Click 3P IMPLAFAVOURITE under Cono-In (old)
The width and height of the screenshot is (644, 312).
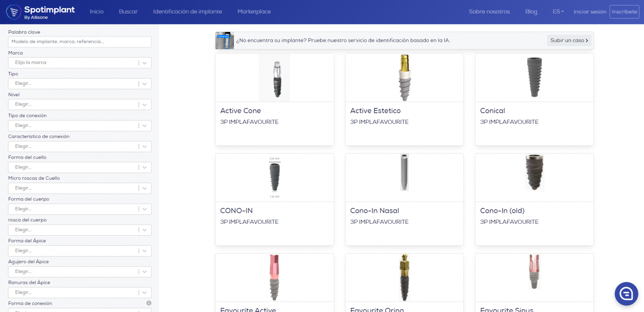[509, 222]
